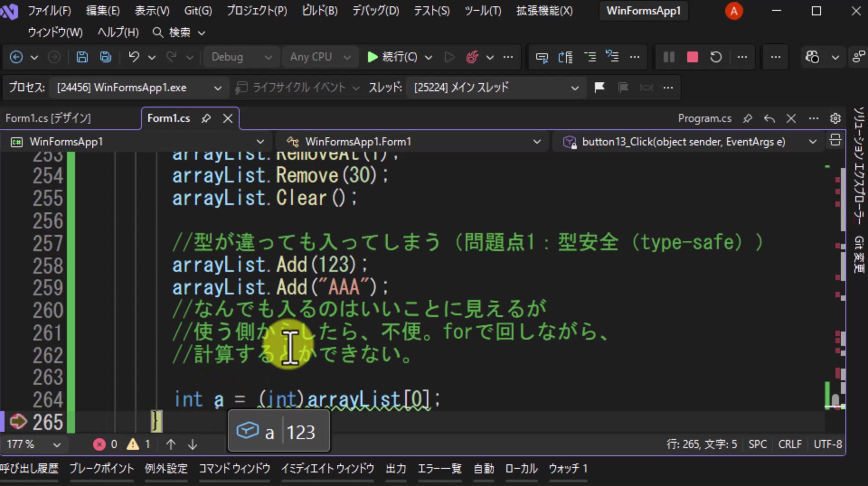868x486 pixels.
Task: Click the decrease indent toolbar icon
Action: click(590, 57)
